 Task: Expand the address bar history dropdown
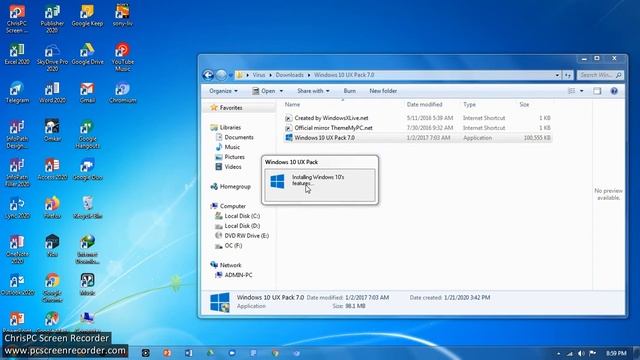[x=557, y=75]
